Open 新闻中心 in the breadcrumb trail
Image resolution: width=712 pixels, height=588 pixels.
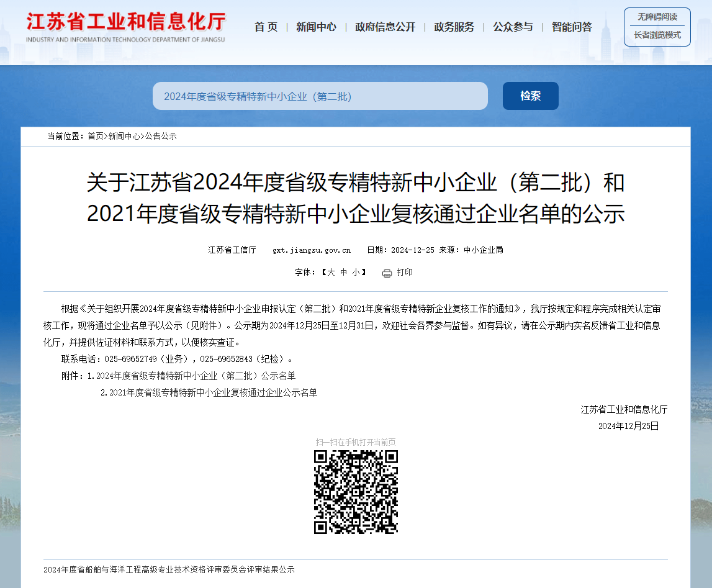(x=124, y=136)
